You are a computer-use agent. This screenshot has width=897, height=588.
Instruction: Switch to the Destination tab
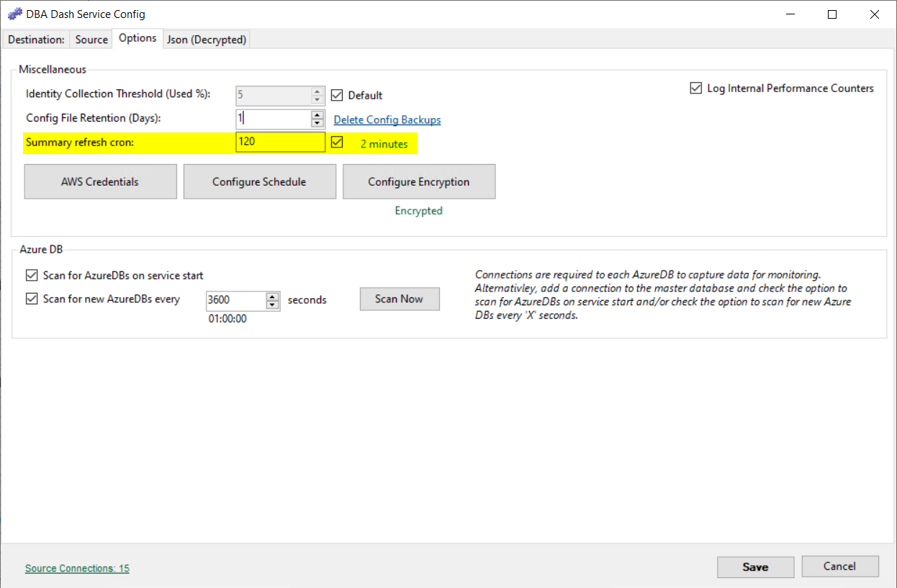tap(35, 40)
